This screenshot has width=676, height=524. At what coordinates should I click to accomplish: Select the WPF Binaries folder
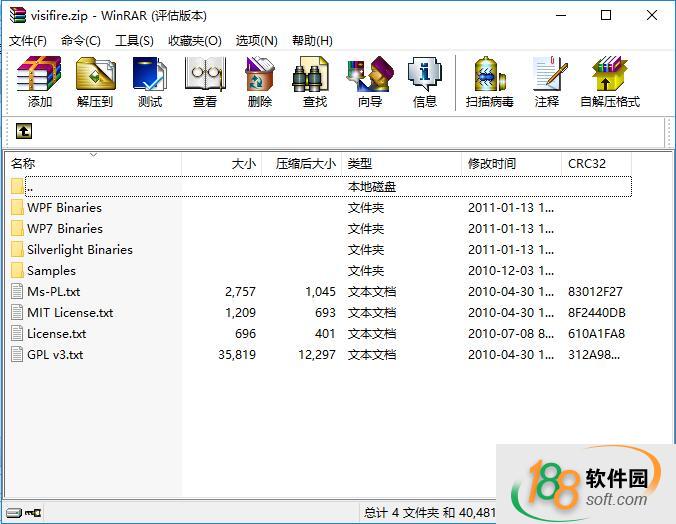[x=64, y=208]
